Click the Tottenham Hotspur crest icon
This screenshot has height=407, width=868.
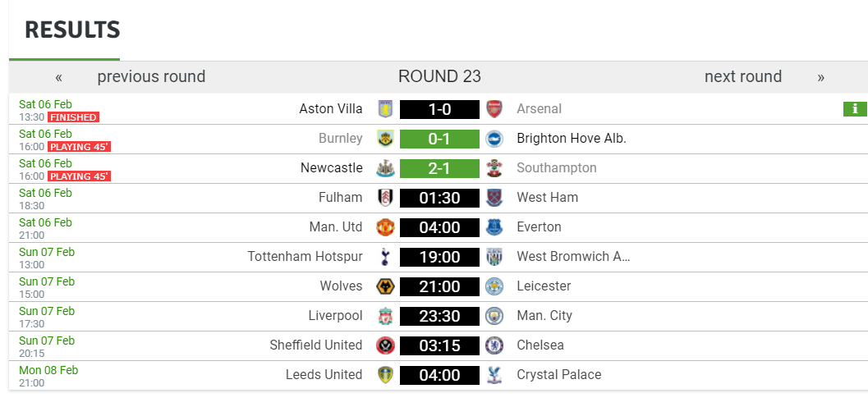pyautogui.click(x=385, y=257)
